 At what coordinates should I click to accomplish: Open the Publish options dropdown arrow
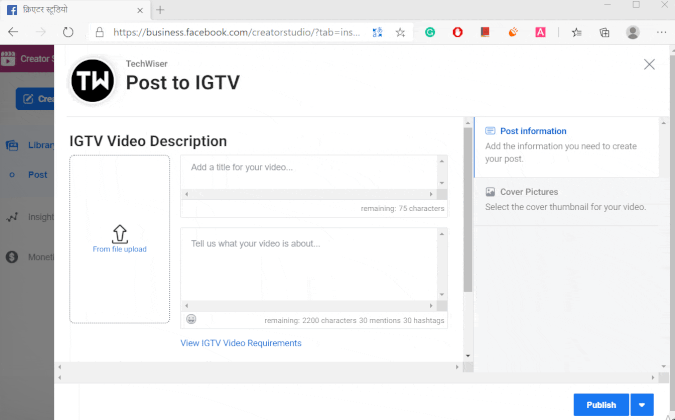pyautogui.click(x=642, y=405)
